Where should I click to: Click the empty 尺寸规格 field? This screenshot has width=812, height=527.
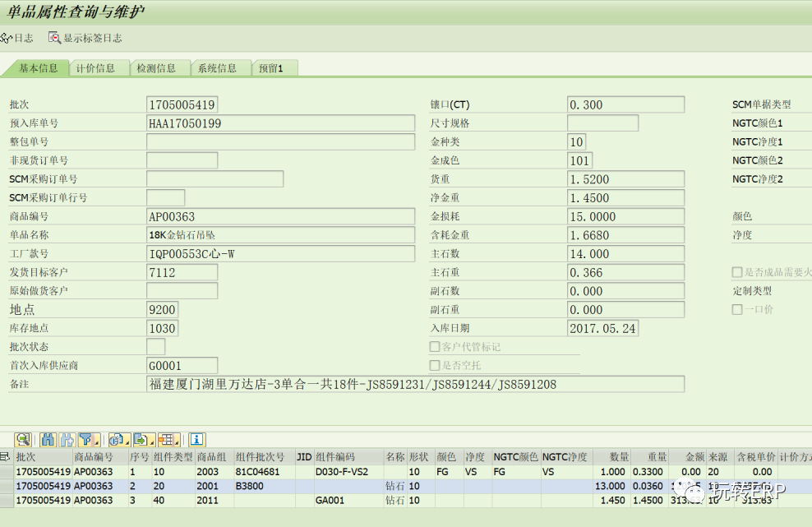(602, 123)
